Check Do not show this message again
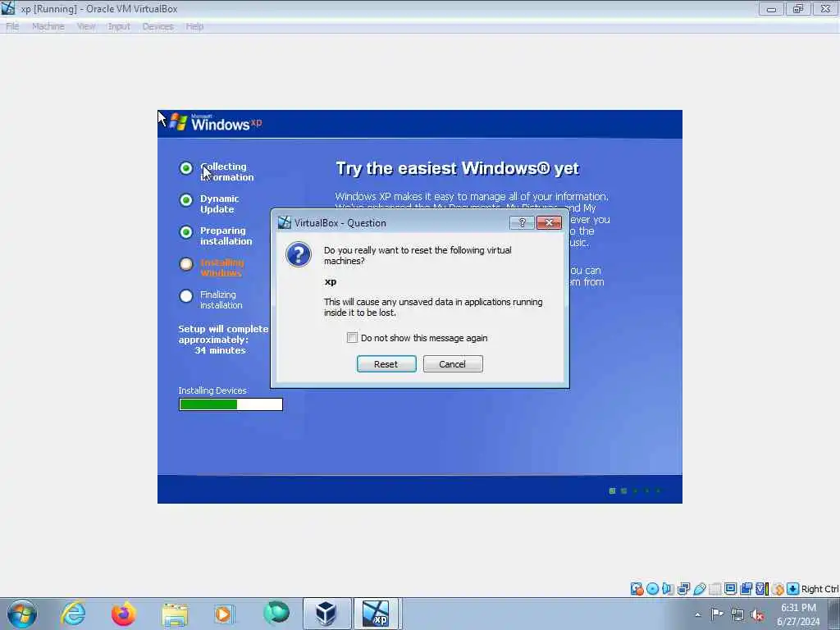The width and height of the screenshot is (840, 630). tap(352, 337)
